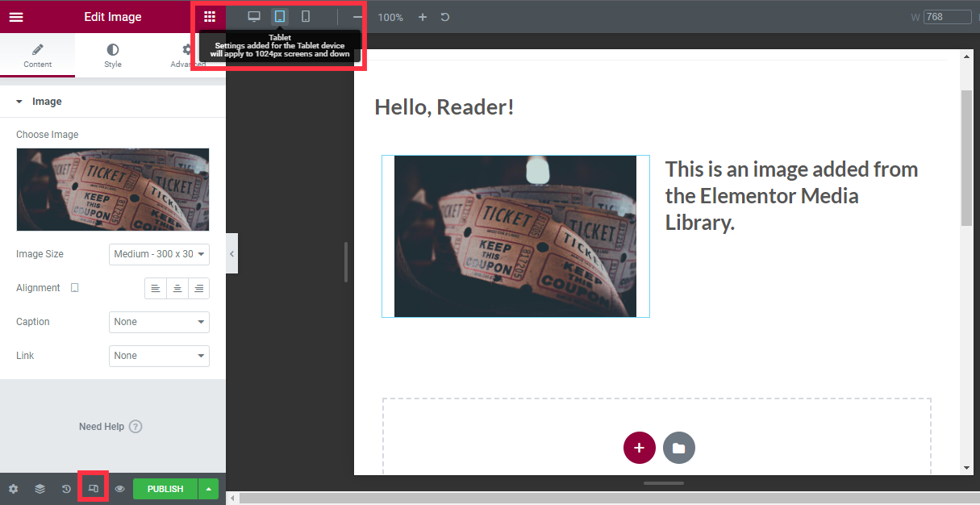Reset canvas zoom level
The height and width of the screenshot is (505, 980).
tap(445, 17)
